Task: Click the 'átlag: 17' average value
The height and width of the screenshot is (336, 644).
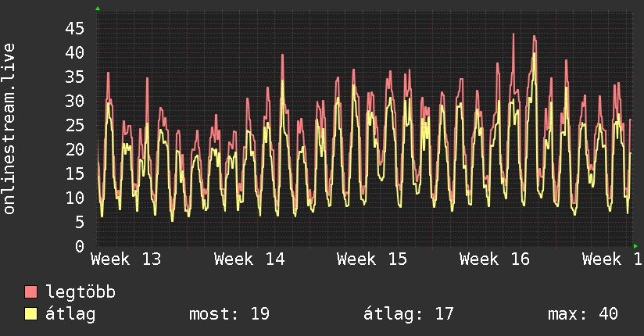Action: 408,314
